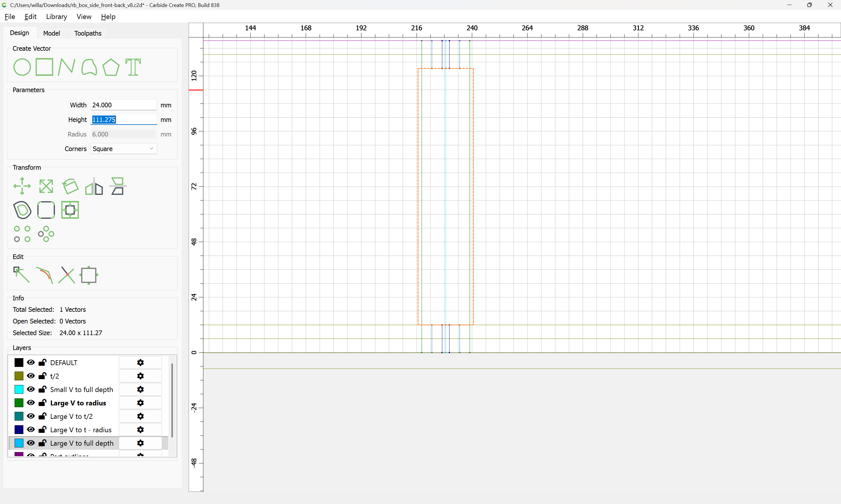This screenshot has width=841, height=504.
Task: Switch to the Toolpaths tab
Action: 88,33
